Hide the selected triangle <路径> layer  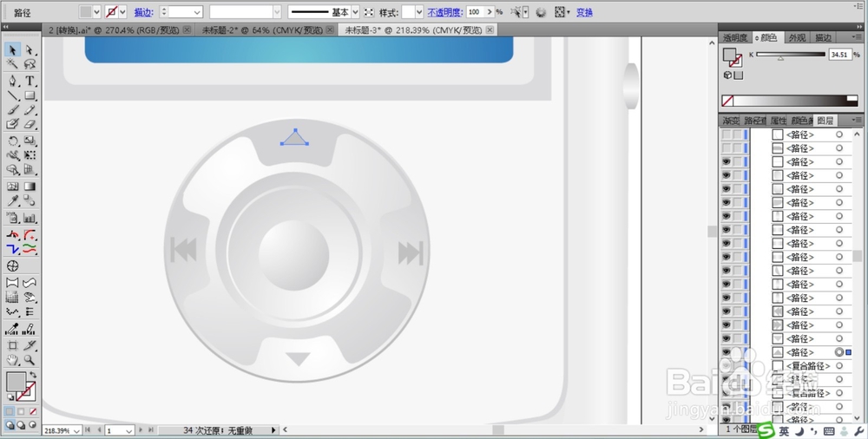click(x=726, y=352)
